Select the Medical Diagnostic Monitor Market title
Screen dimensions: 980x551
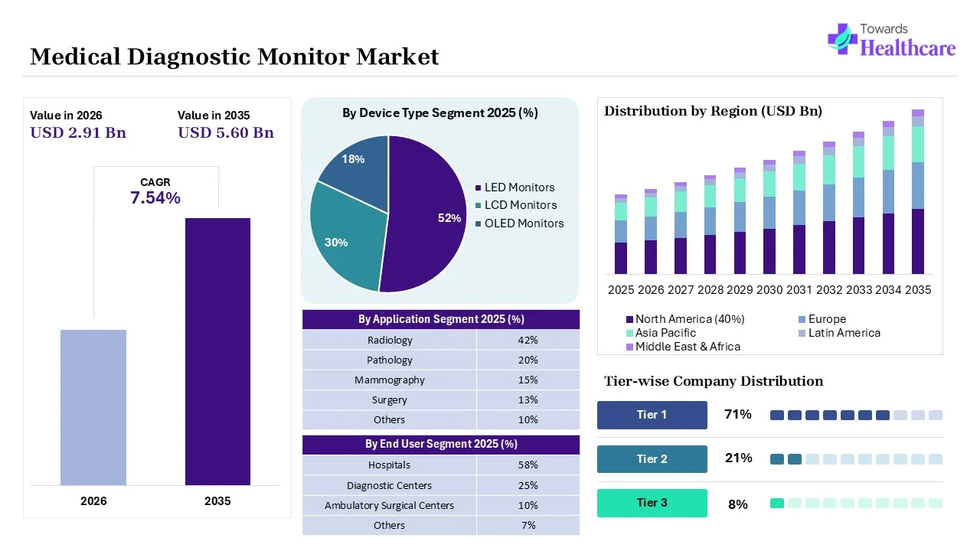[x=234, y=57]
